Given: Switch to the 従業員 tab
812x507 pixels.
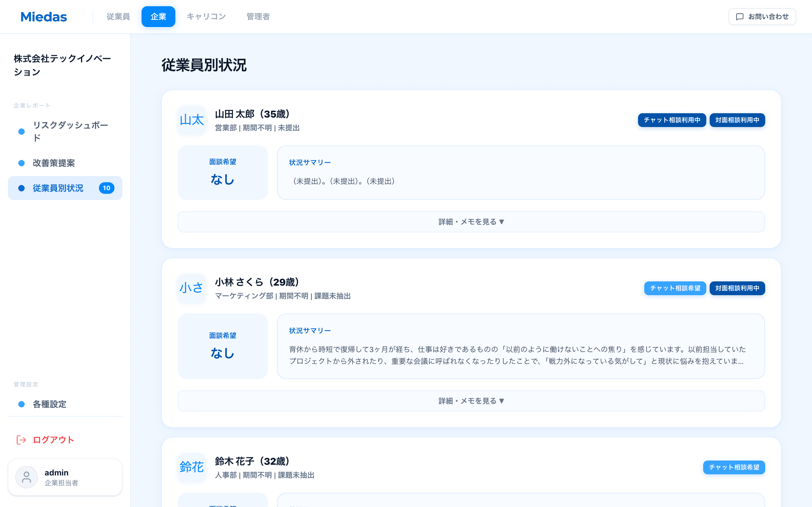Looking at the screenshot, I should pos(118,16).
